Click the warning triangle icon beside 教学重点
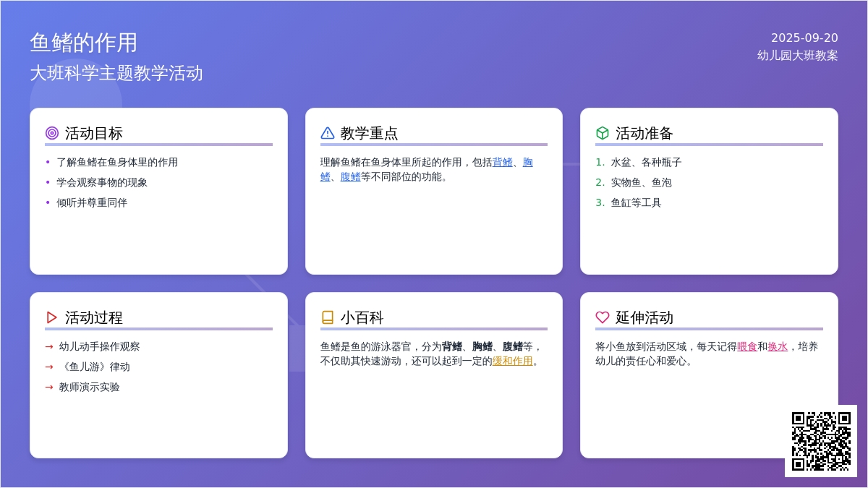Viewport: 868px width, 488px height. [x=327, y=133]
